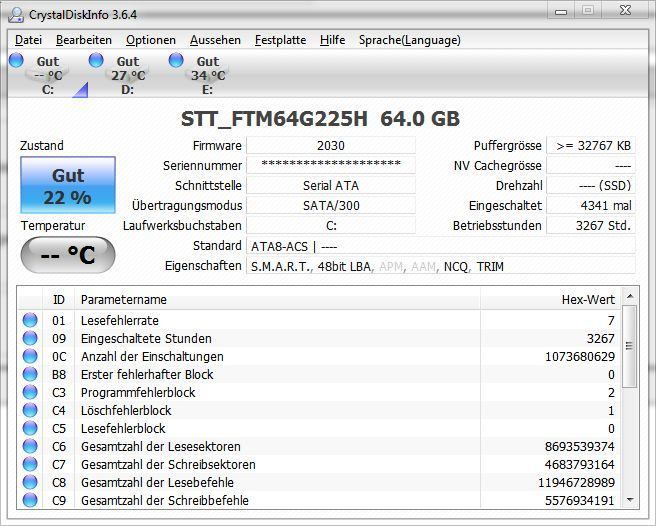
Task: Click the value 4683793164
Action: [580, 464]
